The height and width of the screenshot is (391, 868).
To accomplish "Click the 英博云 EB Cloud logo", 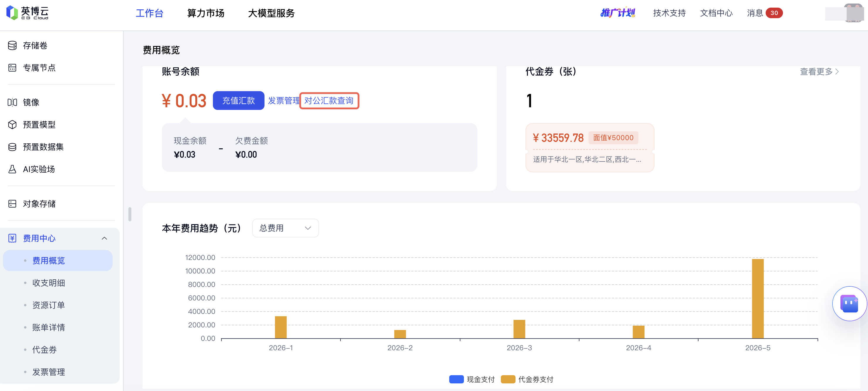I will (28, 13).
